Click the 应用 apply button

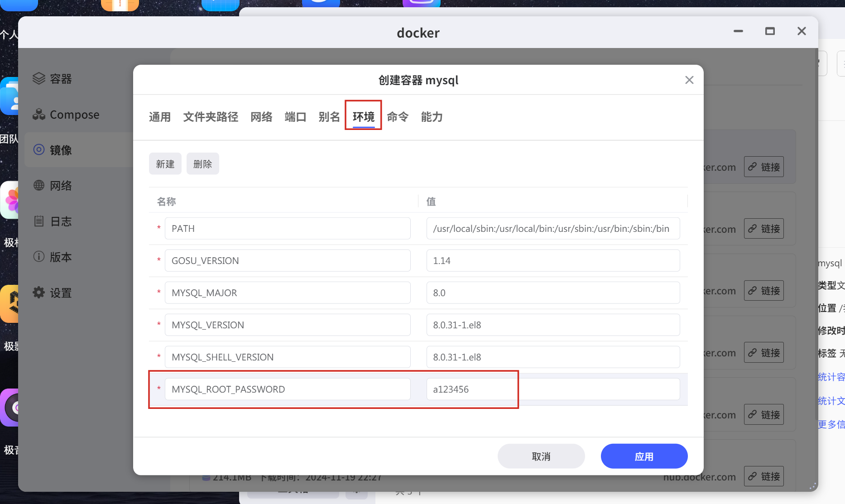643,456
